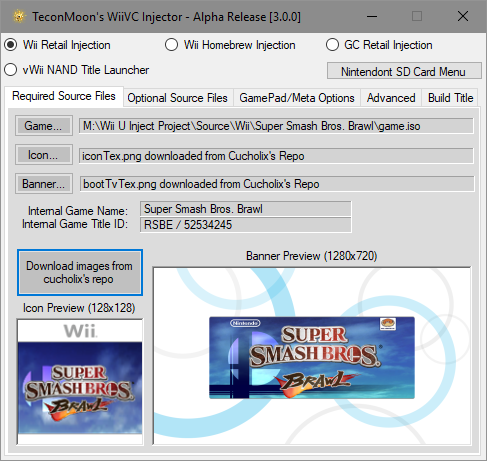Go to GamePad/Meta Options tab

click(297, 98)
